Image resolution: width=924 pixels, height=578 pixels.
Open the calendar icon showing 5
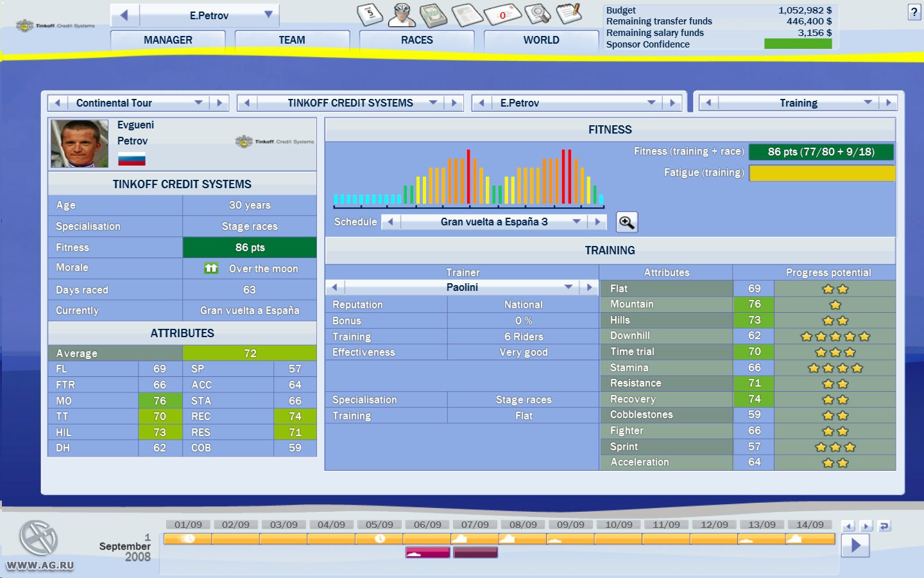pos(370,14)
